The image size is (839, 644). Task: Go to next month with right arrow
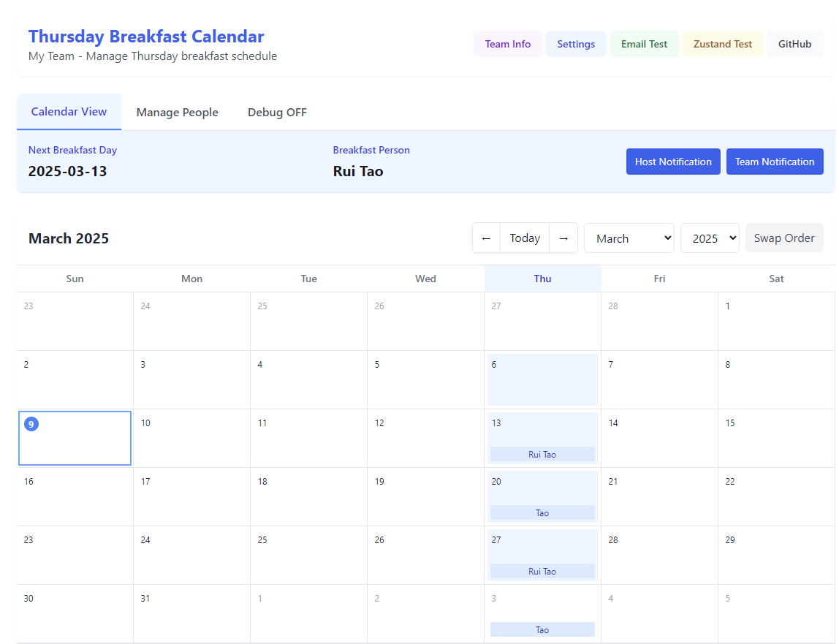(x=563, y=238)
